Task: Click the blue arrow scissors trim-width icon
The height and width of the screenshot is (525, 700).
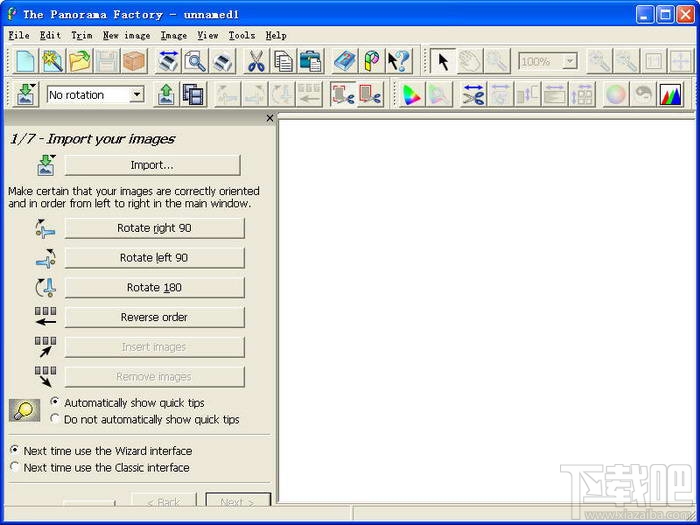Action: click(x=473, y=94)
